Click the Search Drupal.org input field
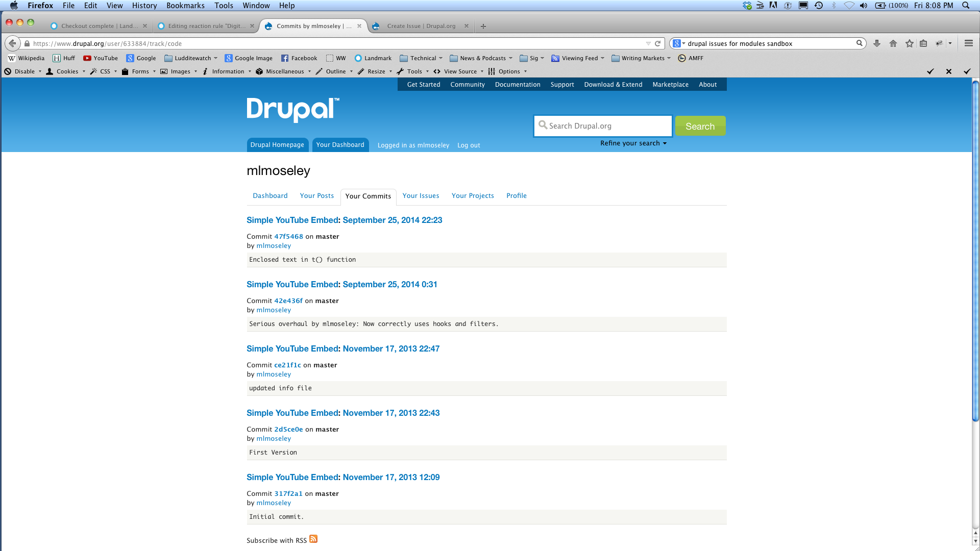 pyautogui.click(x=603, y=126)
